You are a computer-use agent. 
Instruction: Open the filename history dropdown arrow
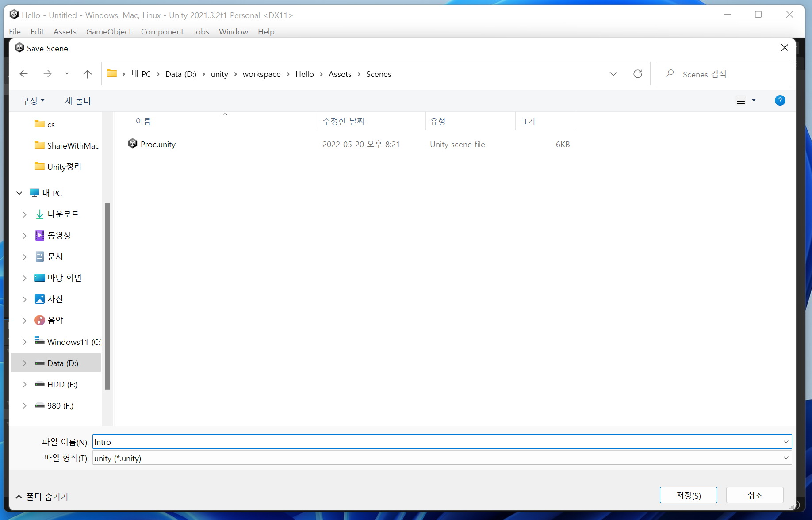[786, 442]
